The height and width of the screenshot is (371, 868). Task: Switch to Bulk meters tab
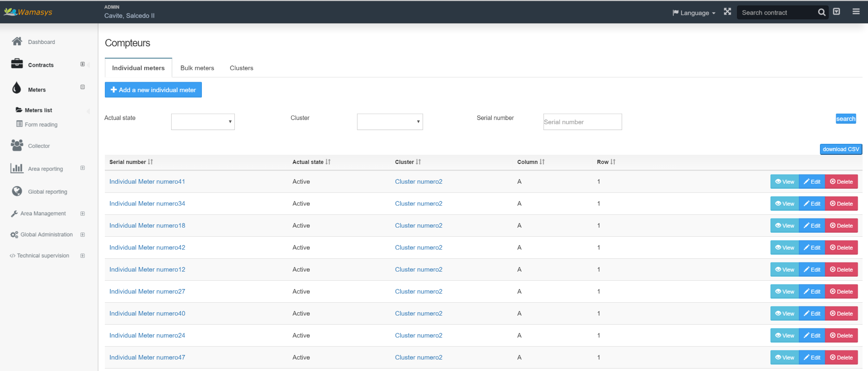(197, 68)
